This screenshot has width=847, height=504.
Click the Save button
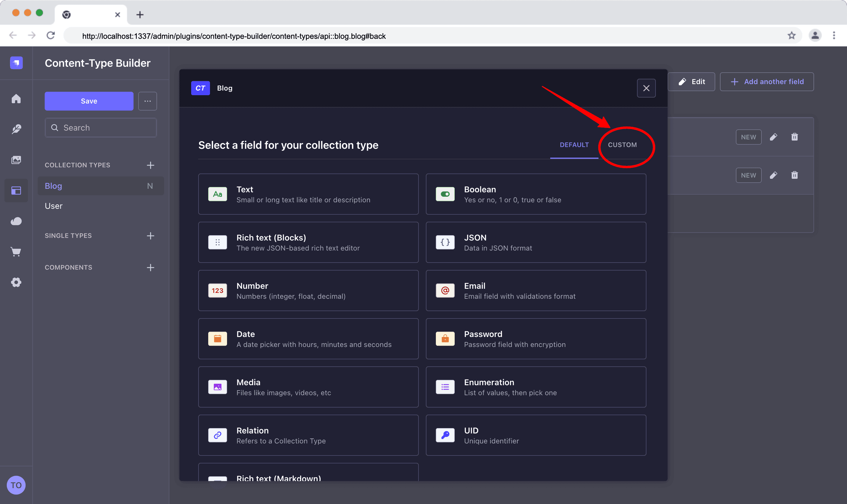point(89,101)
